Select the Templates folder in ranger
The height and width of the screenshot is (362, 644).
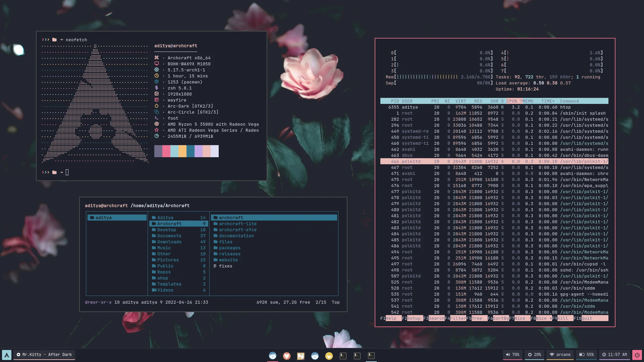point(178,284)
